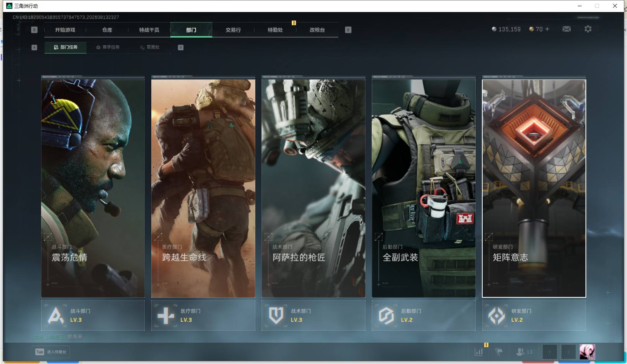
Task: Click the 135,159 currency coin icon
Action: pos(494,29)
